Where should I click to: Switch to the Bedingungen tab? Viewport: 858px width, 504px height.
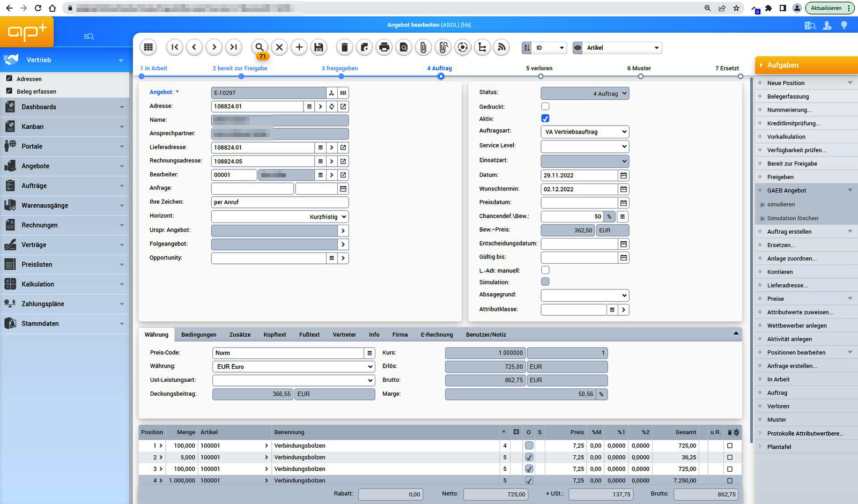(198, 335)
